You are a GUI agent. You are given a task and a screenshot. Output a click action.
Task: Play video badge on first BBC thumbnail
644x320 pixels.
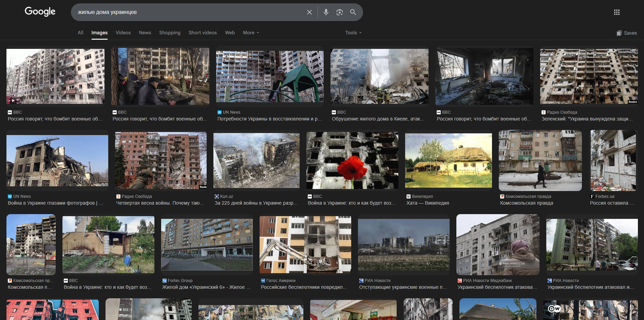coord(13,100)
